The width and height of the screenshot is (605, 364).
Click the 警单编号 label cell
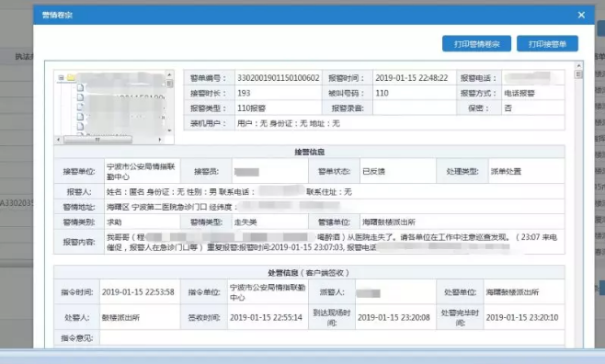pos(209,78)
